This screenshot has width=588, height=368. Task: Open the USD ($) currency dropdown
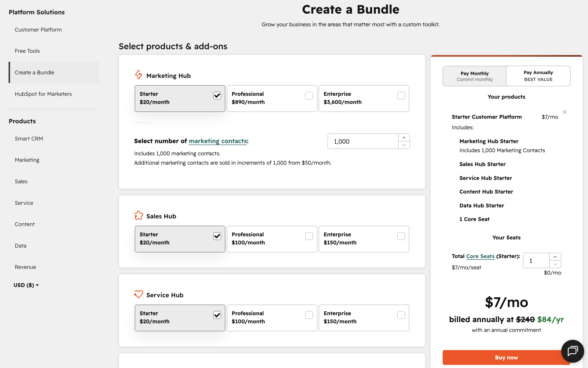(26, 285)
